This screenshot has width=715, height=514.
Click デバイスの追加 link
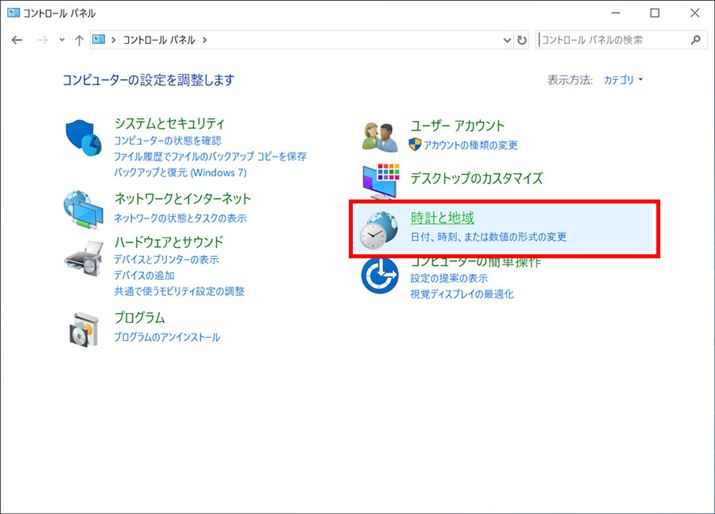144,275
